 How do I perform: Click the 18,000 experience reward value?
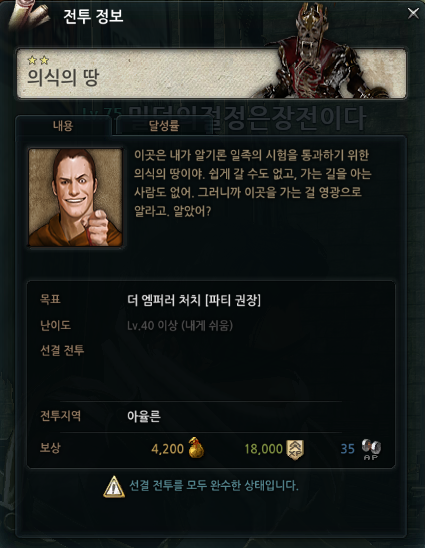pos(264,449)
